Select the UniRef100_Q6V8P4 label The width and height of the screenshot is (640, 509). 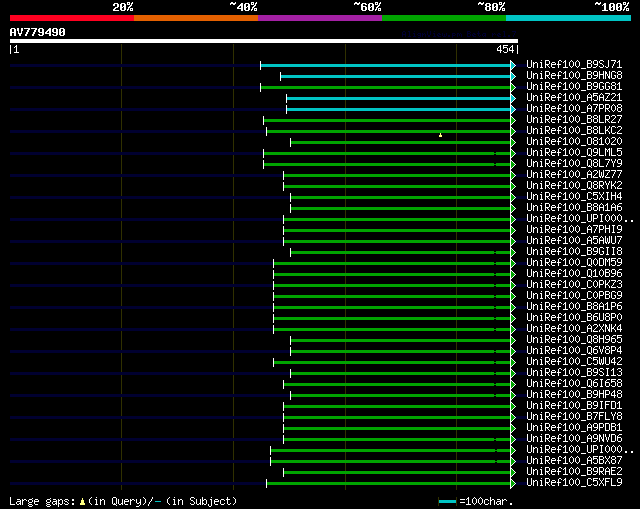(574, 351)
